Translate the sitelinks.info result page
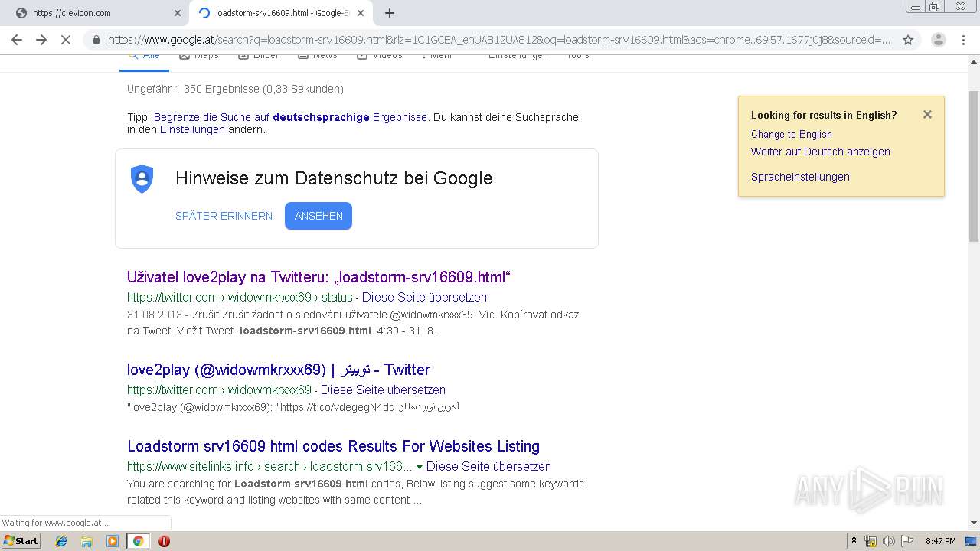980x551 pixels. pos(488,466)
